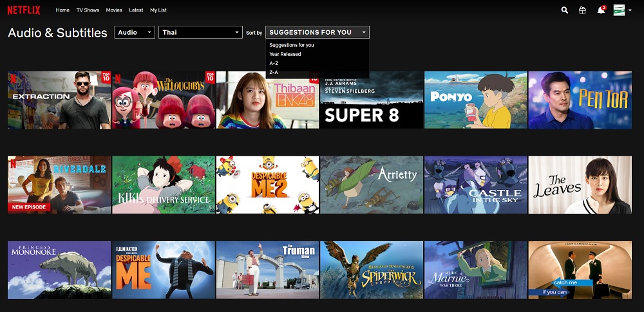Image resolution: width=644 pixels, height=312 pixels.
Task: Click the Netflix N mark on Riverdale
Action: [x=13, y=163]
